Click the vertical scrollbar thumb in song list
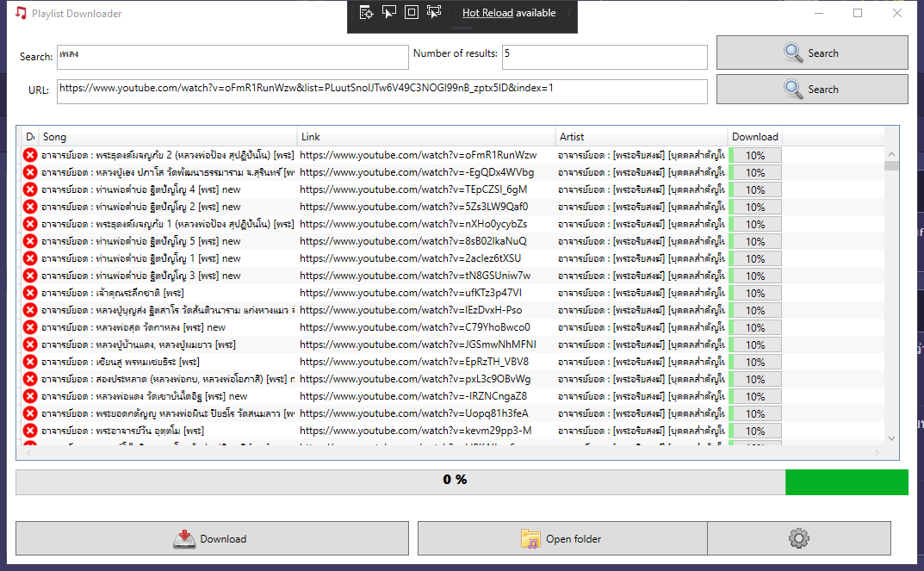The width and height of the screenshot is (924, 571). (891, 165)
